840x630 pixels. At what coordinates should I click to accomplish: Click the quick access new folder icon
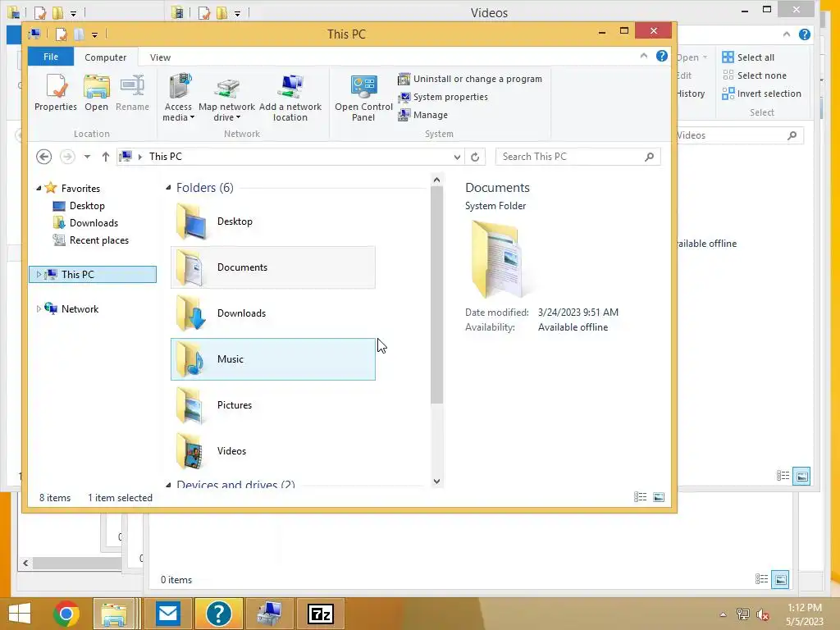pyautogui.click(x=80, y=34)
